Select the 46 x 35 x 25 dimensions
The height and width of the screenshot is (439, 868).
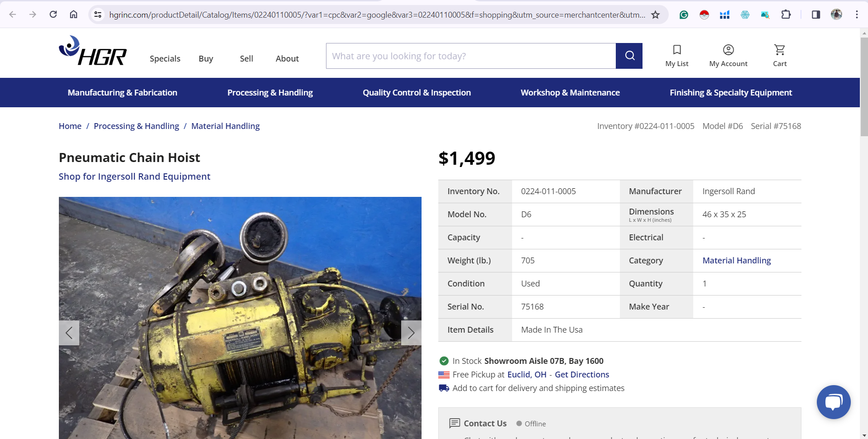coord(724,214)
